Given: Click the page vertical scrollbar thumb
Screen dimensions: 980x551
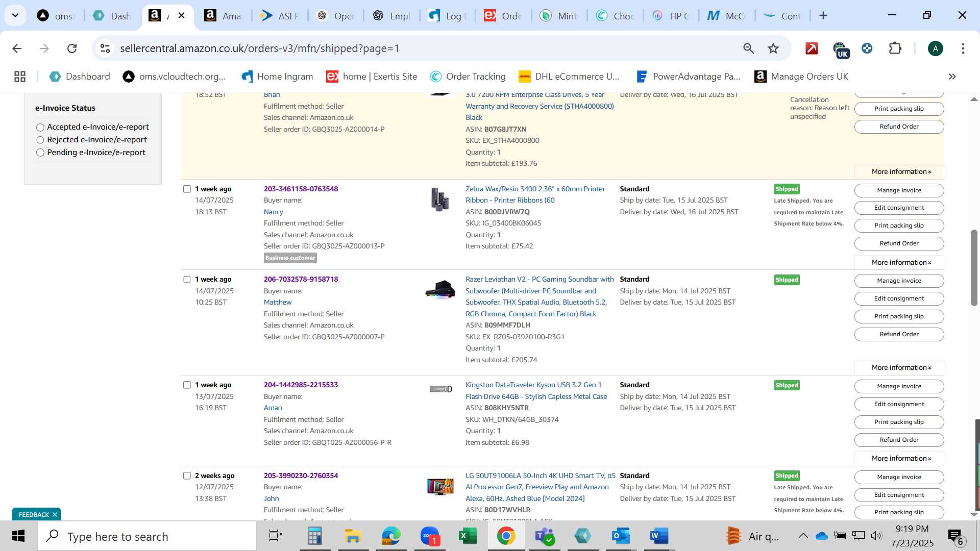Looking at the screenshot, I should point(974,268).
